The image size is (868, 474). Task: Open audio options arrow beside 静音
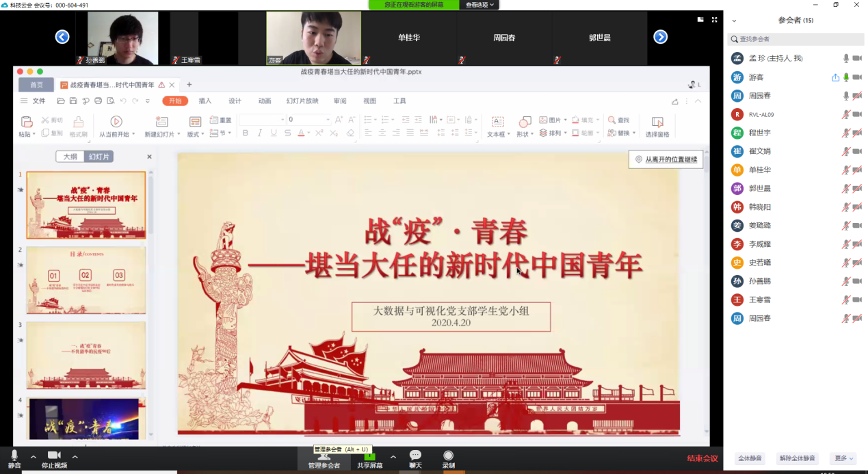tap(33, 456)
